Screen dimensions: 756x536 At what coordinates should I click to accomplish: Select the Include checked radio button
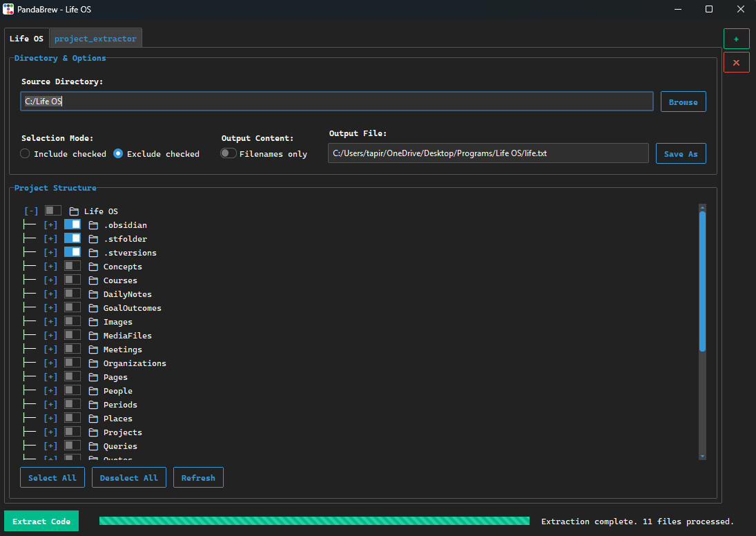point(26,154)
